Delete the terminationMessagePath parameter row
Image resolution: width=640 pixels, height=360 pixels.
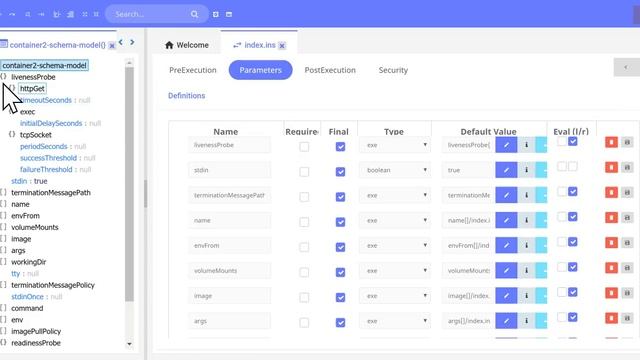point(611,192)
